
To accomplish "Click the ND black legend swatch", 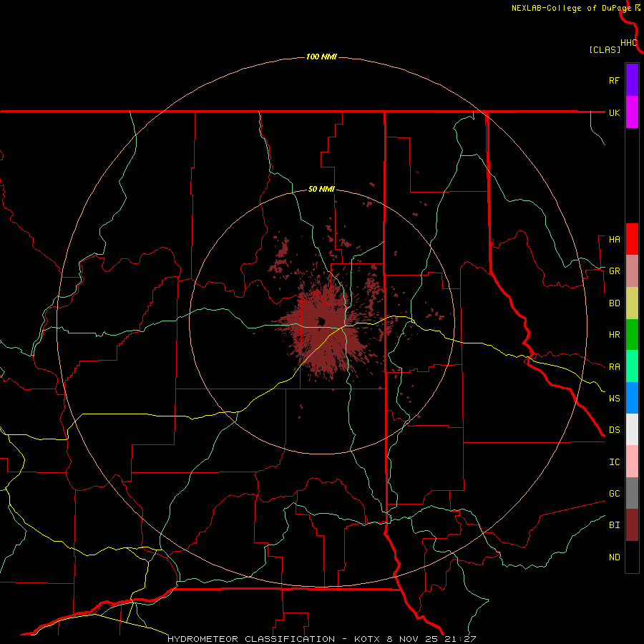I will (632, 557).
